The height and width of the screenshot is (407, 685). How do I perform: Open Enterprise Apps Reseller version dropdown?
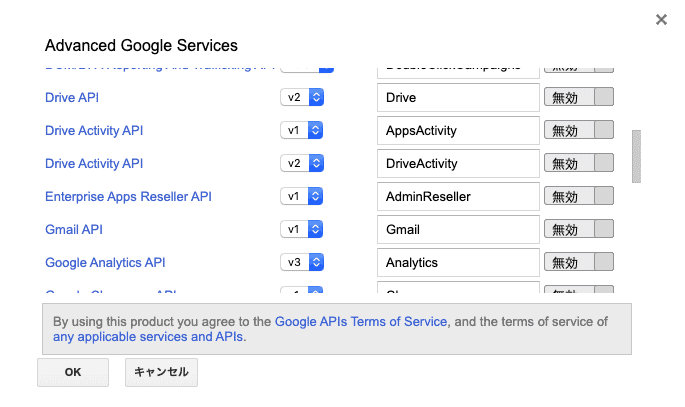click(302, 197)
